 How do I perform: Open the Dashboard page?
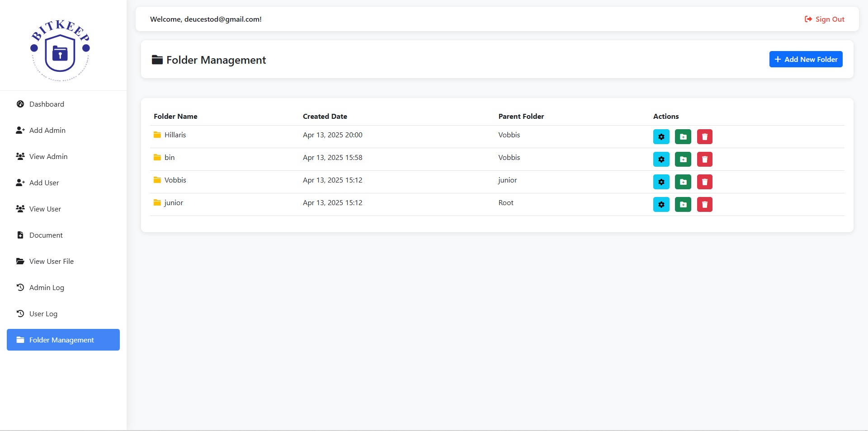click(47, 104)
